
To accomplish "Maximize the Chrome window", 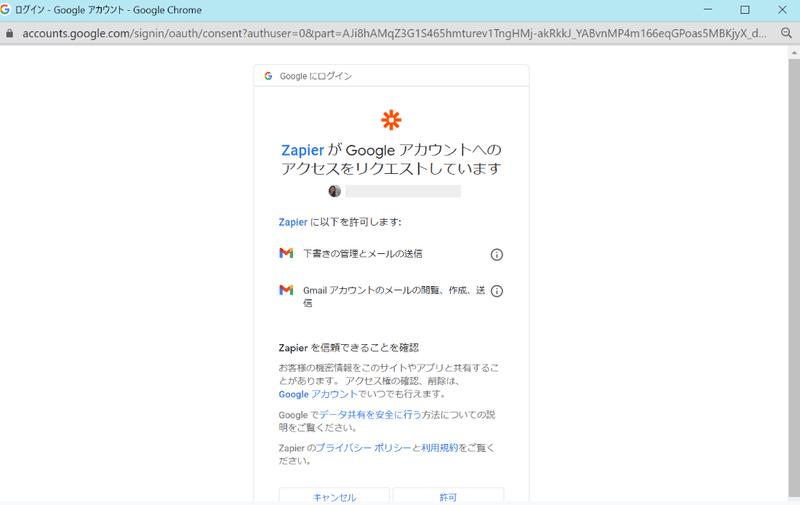I will click(745, 10).
